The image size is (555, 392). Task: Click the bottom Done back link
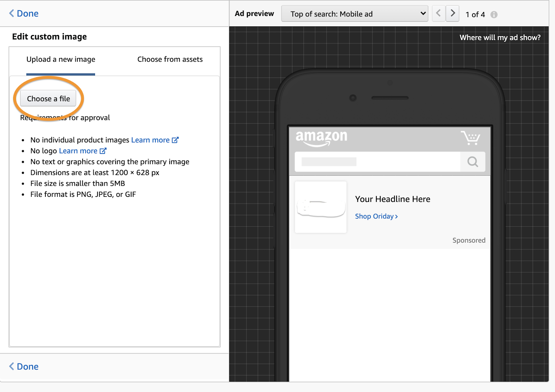tap(24, 367)
